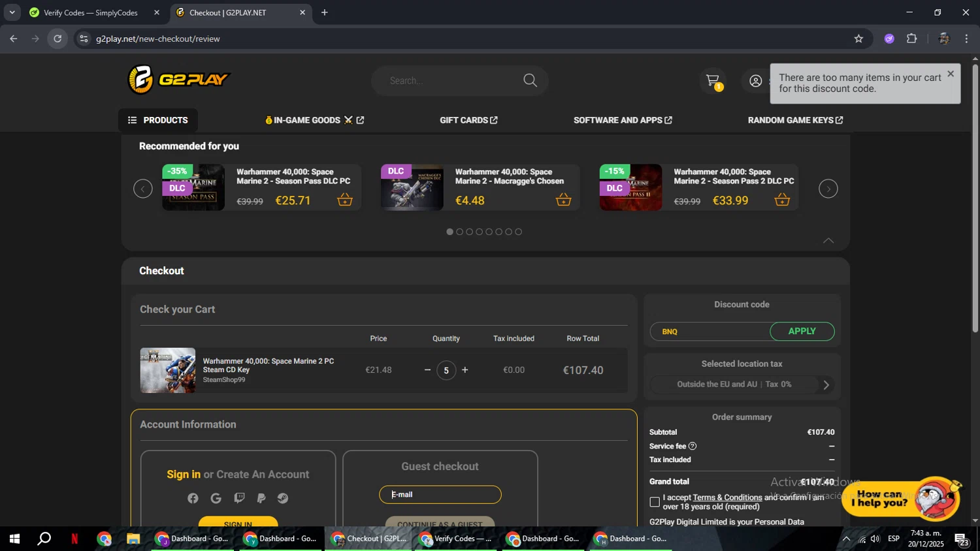Collapse the Recommended for you section

tap(828, 240)
